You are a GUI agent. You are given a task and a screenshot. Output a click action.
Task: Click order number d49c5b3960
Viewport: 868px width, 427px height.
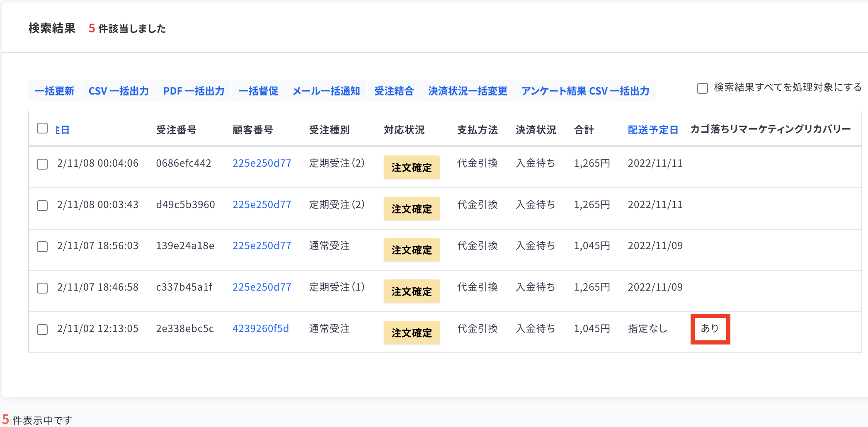point(185,204)
